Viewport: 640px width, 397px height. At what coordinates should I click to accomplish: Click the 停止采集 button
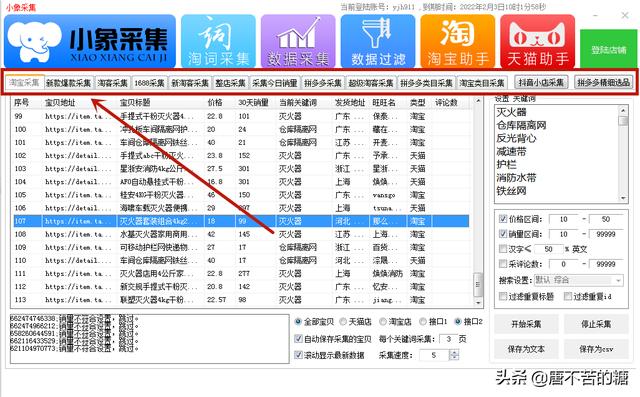(x=596, y=324)
